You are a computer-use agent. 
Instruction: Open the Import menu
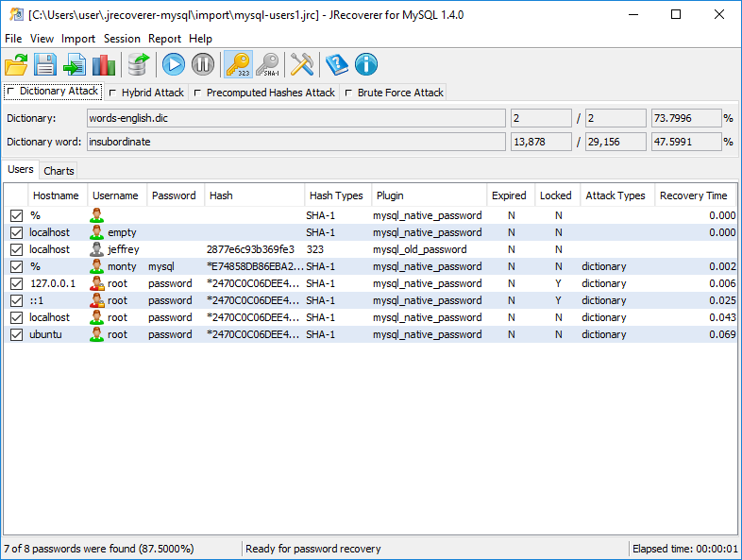[78, 39]
